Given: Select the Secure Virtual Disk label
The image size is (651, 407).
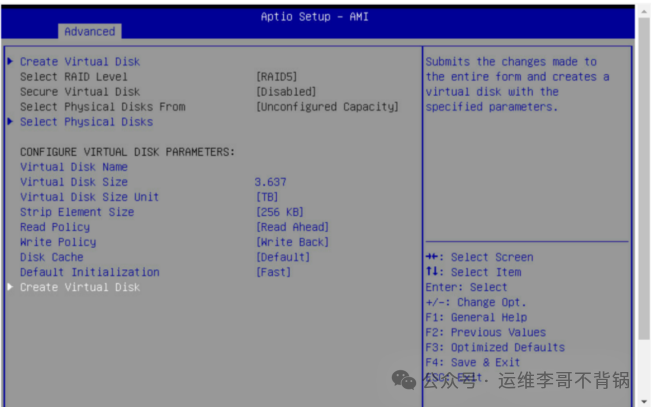Looking at the screenshot, I should tap(80, 92).
